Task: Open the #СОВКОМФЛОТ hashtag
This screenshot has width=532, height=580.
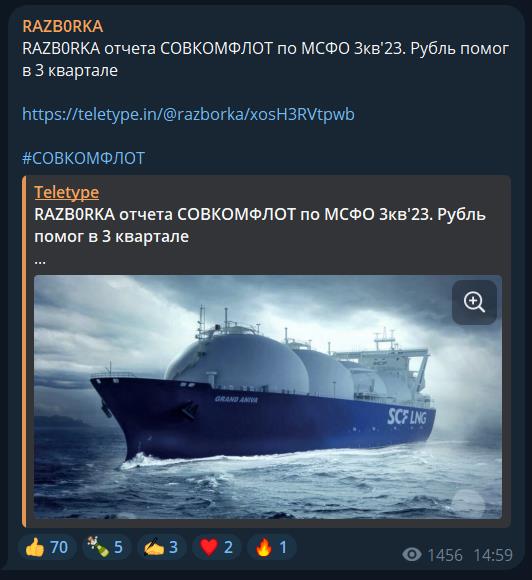Action: [x=83, y=158]
